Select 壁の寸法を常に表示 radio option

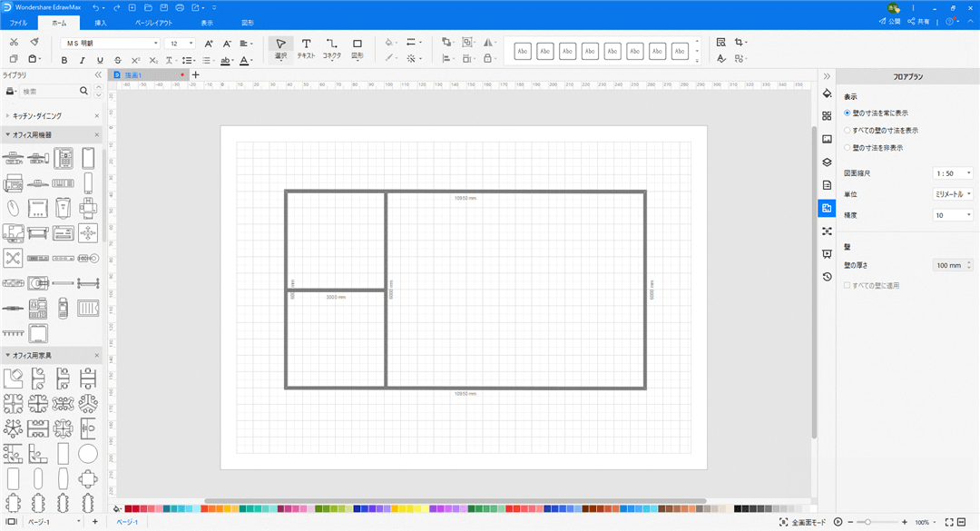tap(848, 113)
